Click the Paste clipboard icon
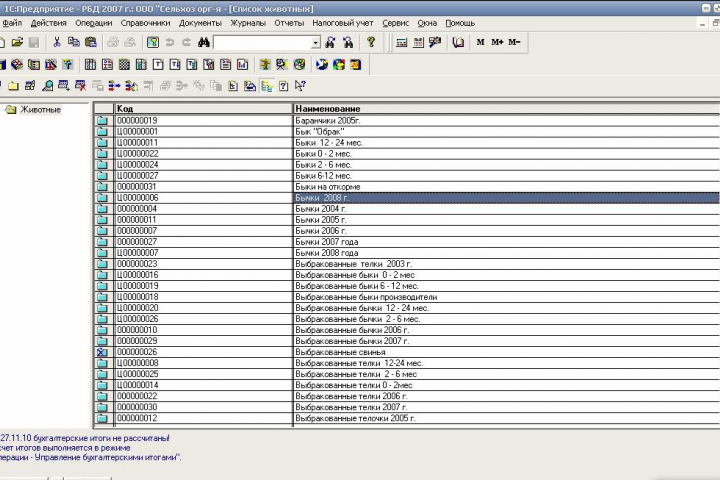 91,42
